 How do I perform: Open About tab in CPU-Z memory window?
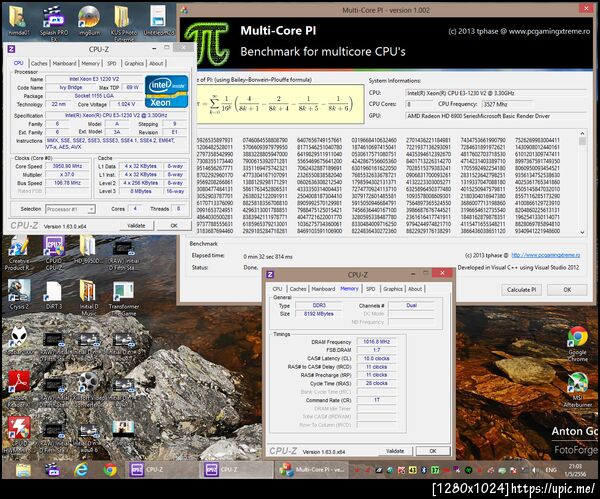pyautogui.click(x=415, y=289)
